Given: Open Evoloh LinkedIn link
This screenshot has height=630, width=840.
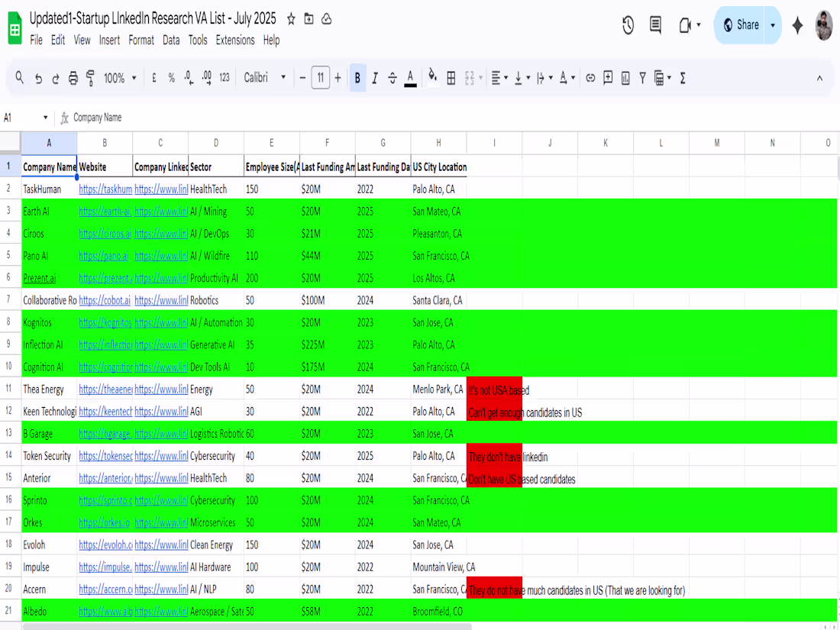Looking at the screenshot, I should pyautogui.click(x=161, y=544).
